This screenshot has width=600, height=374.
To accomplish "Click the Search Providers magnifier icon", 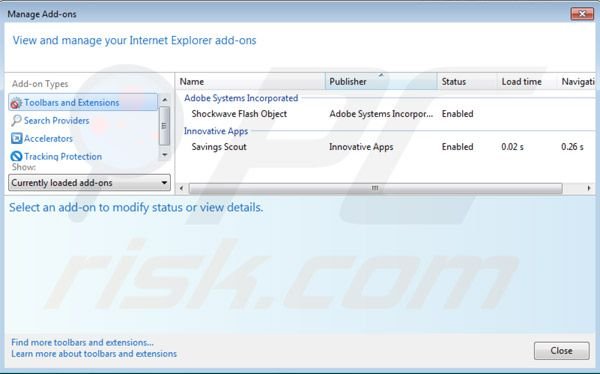I will (x=16, y=121).
